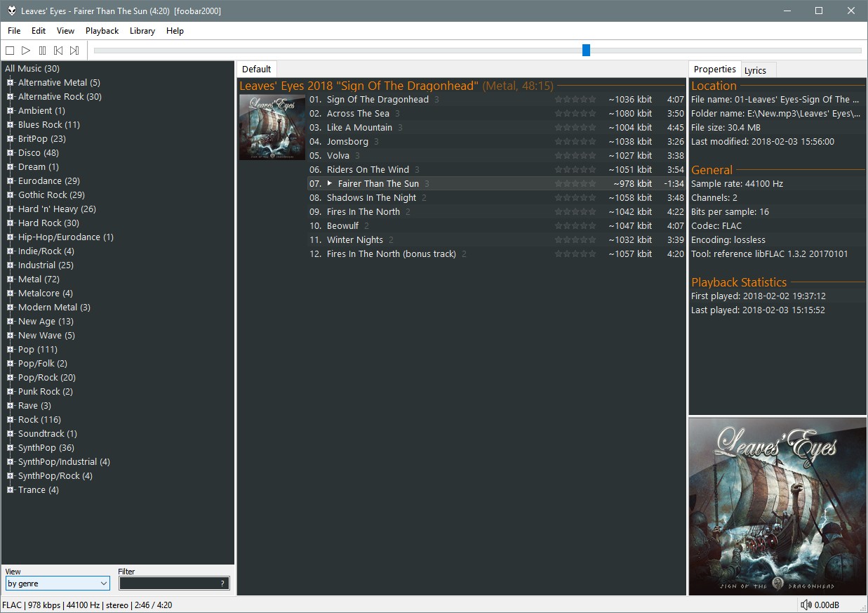Select Industrial (25) genre
This screenshot has width=868, height=613.
46,265
